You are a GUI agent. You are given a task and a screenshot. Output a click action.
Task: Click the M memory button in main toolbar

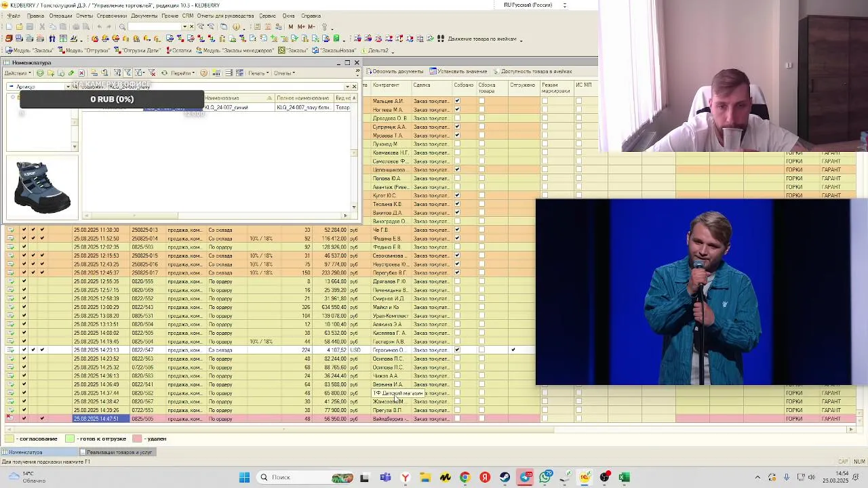pyautogui.click(x=290, y=27)
